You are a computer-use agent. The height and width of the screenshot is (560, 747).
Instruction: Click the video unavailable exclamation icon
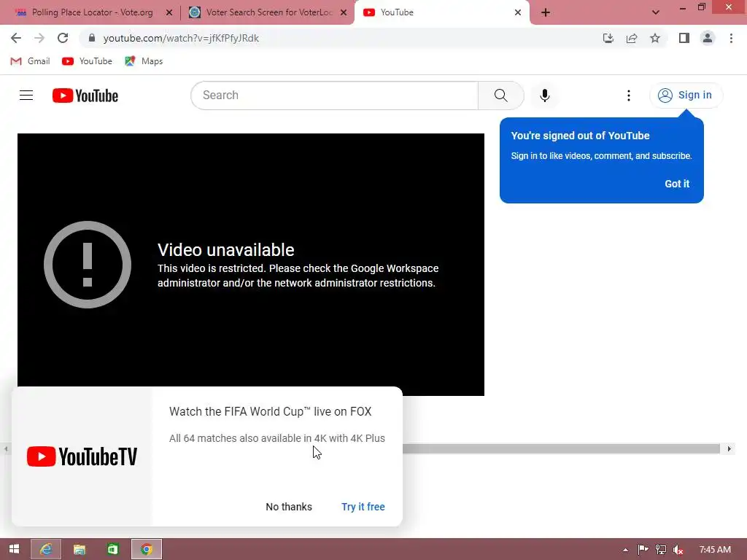pos(88,264)
